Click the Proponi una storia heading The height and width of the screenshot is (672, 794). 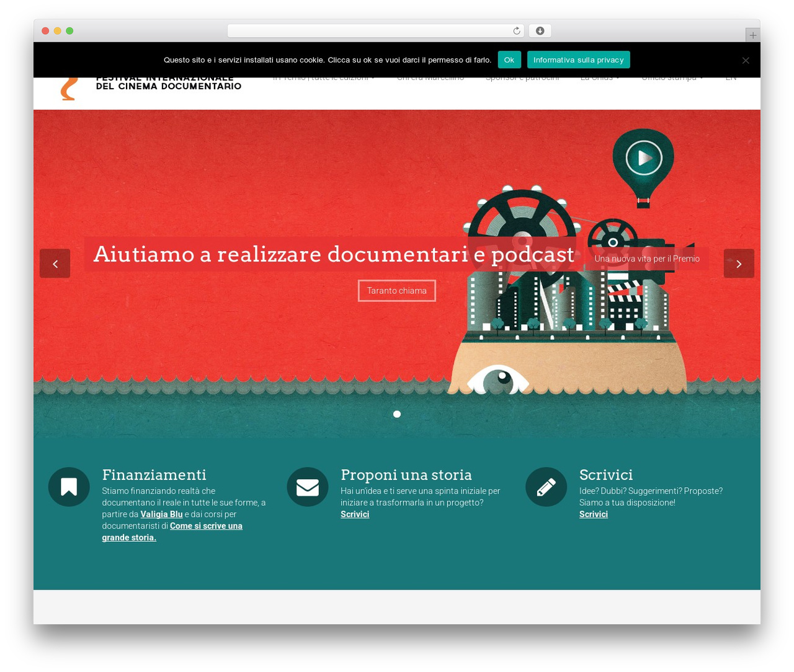tap(406, 475)
